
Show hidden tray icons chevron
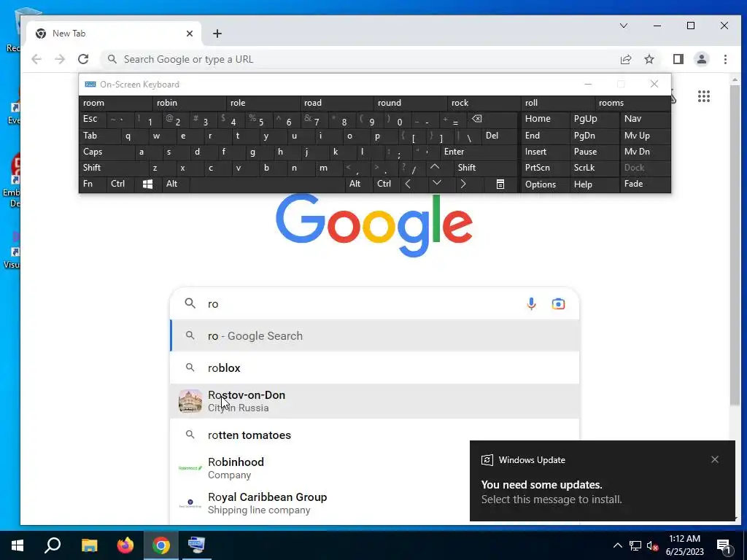617,545
